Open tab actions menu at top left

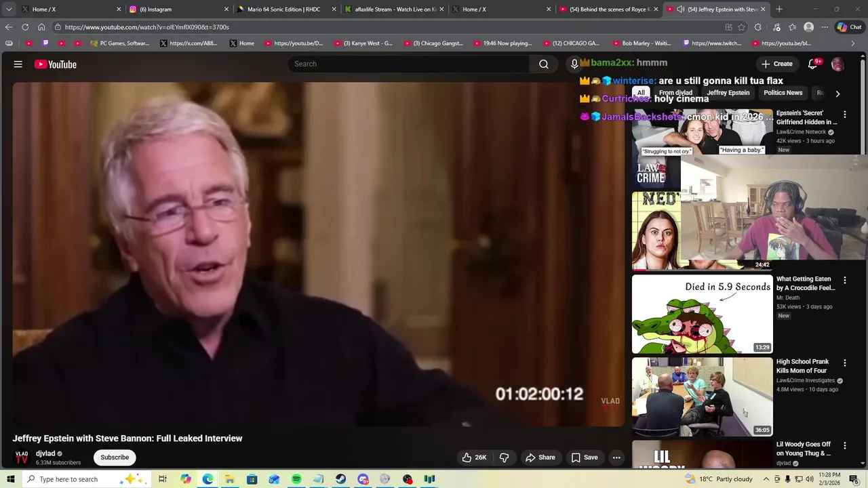(9, 9)
